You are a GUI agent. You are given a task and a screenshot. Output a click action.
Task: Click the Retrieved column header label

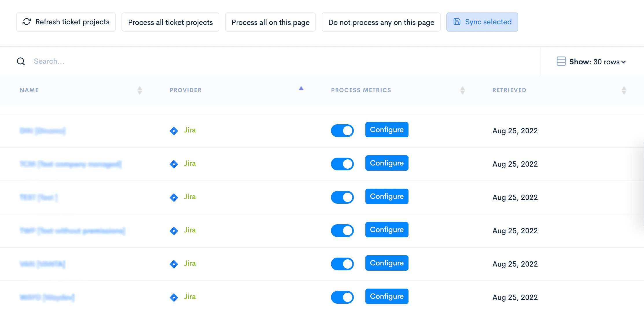[x=509, y=90]
